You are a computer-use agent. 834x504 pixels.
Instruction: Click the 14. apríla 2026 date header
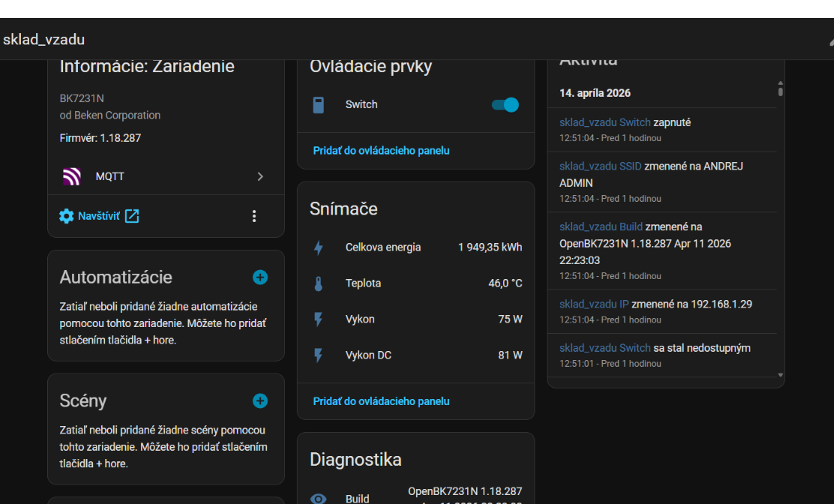click(595, 93)
